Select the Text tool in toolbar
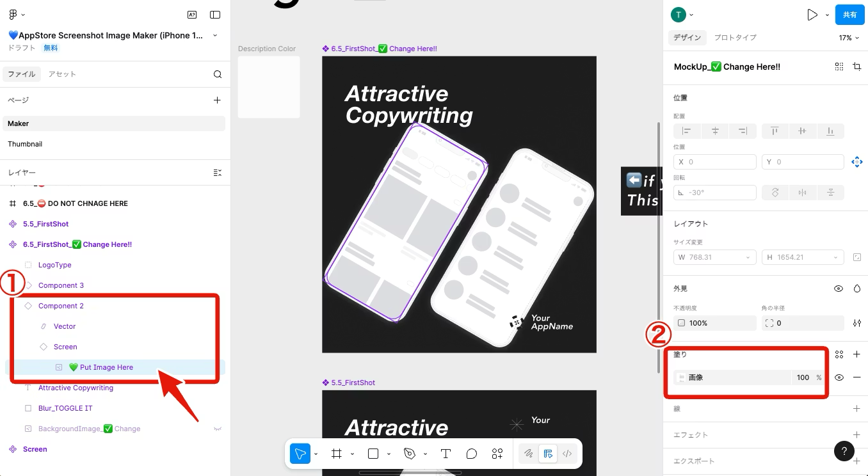This screenshot has width=868, height=476. tap(446, 454)
